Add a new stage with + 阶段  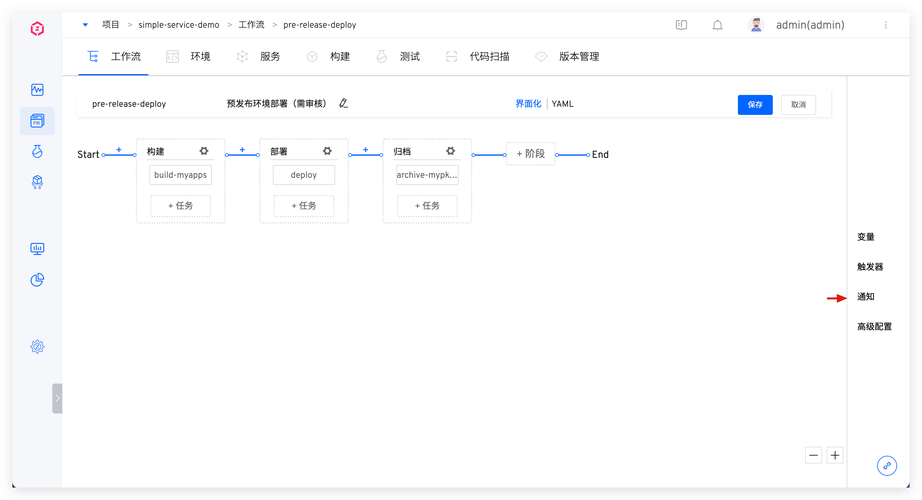[530, 154]
